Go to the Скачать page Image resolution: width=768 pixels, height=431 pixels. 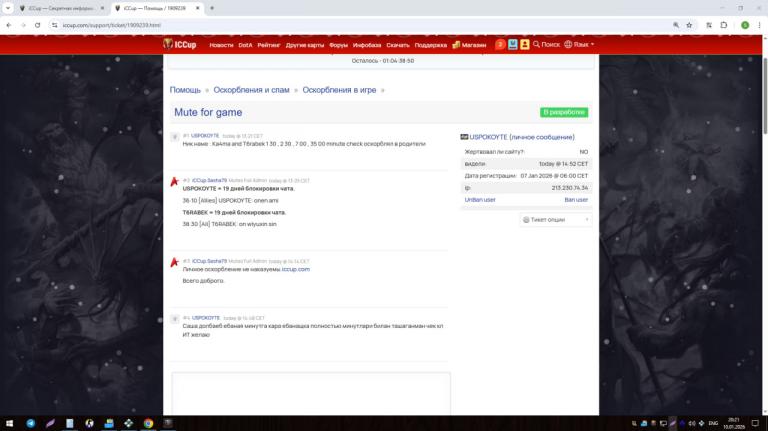tap(398, 45)
